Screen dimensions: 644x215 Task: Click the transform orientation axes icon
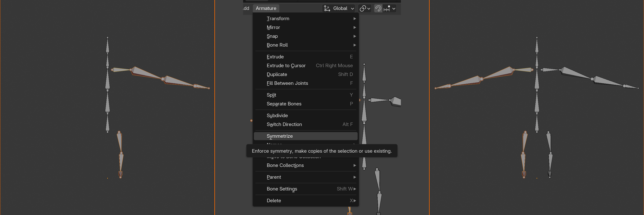click(x=327, y=8)
